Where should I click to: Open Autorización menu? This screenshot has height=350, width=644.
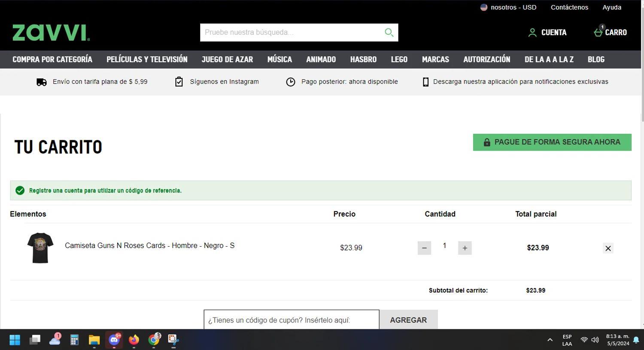486,59
